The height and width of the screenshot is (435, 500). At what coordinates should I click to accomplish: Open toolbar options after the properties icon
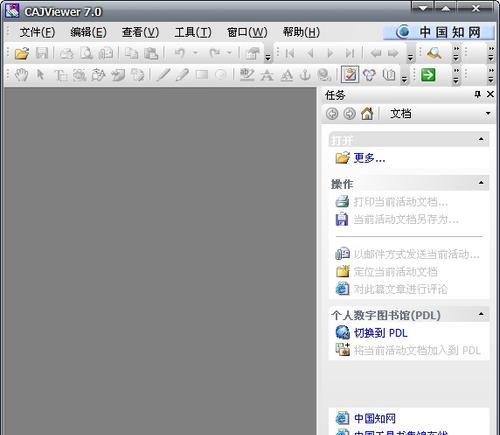[268, 57]
